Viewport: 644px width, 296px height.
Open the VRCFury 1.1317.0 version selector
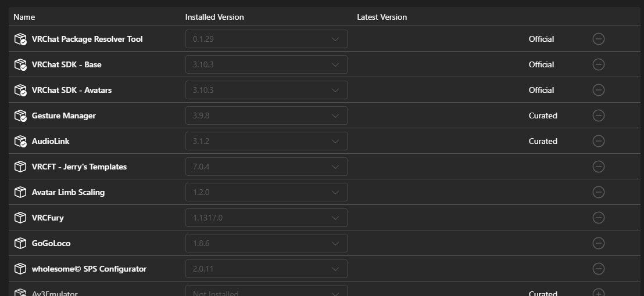tap(266, 218)
